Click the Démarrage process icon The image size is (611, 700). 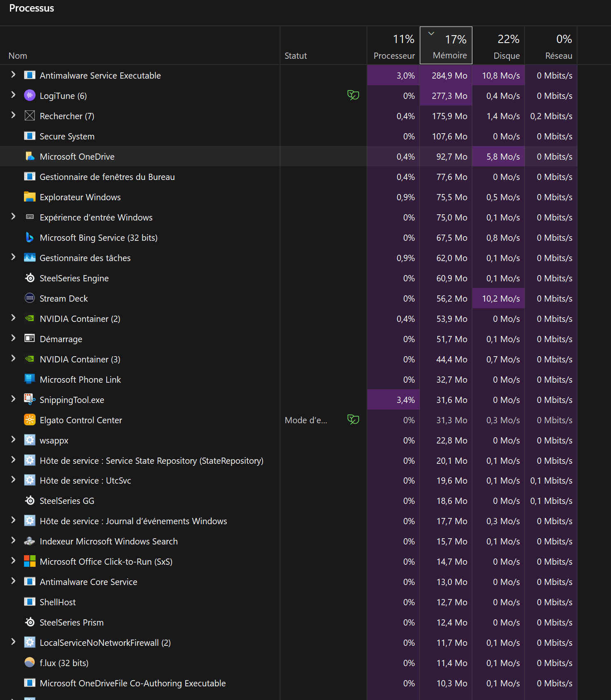pos(30,339)
